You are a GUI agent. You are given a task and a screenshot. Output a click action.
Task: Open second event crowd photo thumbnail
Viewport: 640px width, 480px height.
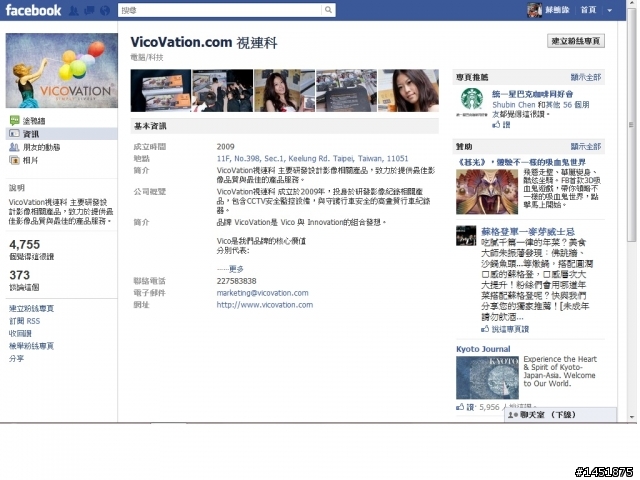point(222,91)
